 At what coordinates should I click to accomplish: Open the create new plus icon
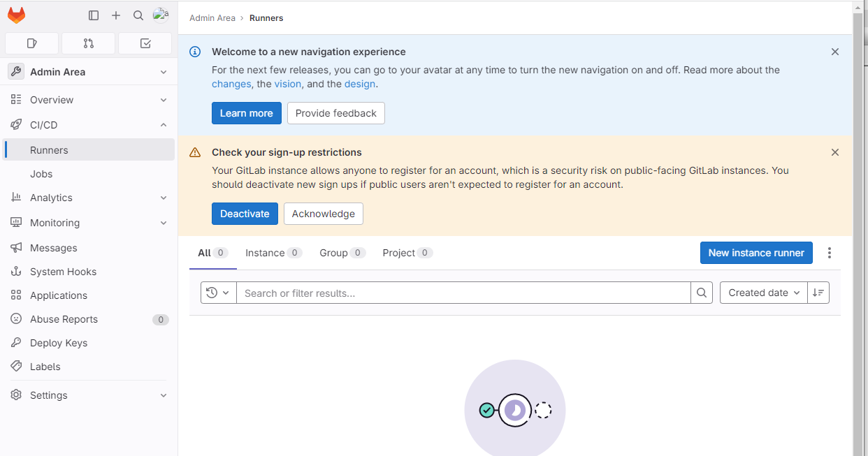[x=116, y=15]
